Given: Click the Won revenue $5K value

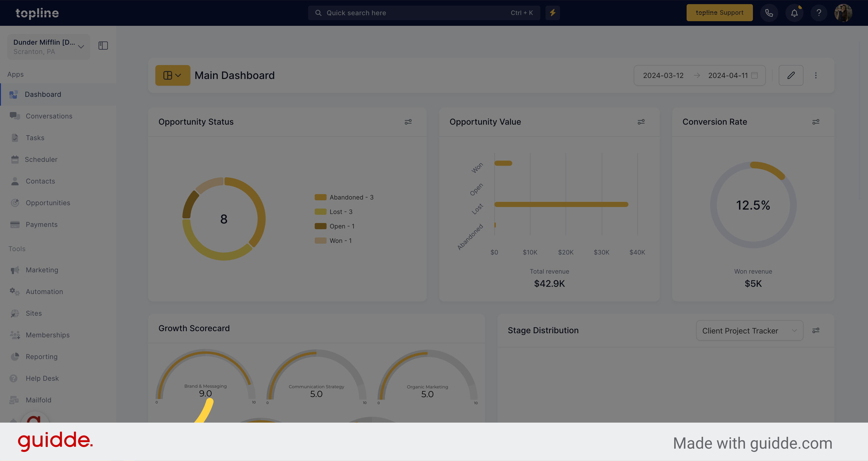Looking at the screenshot, I should [x=753, y=284].
